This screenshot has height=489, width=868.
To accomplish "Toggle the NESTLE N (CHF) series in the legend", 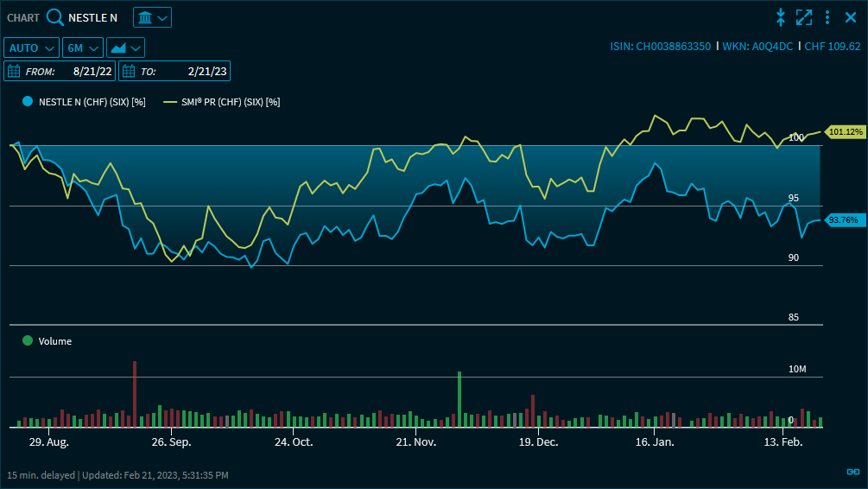I will click(84, 102).
